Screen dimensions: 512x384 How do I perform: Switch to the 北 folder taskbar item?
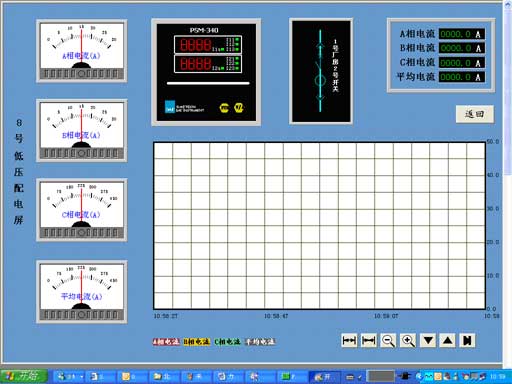[163, 377]
